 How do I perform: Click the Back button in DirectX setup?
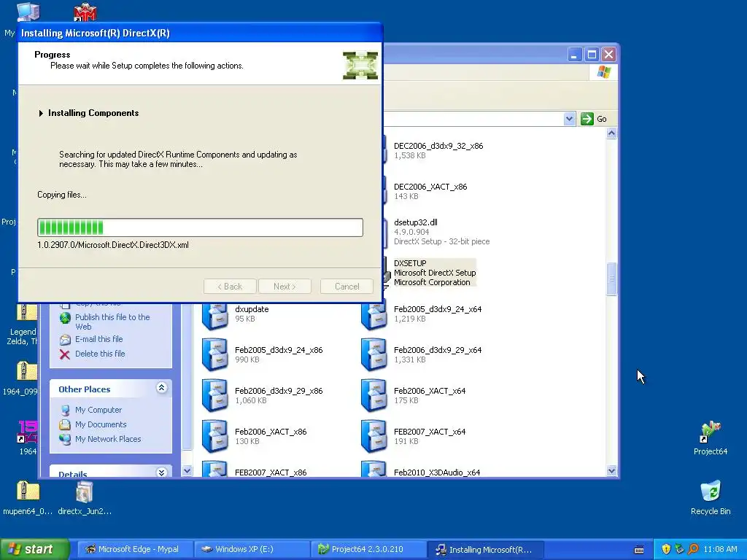pyautogui.click(x=230, y=286)
